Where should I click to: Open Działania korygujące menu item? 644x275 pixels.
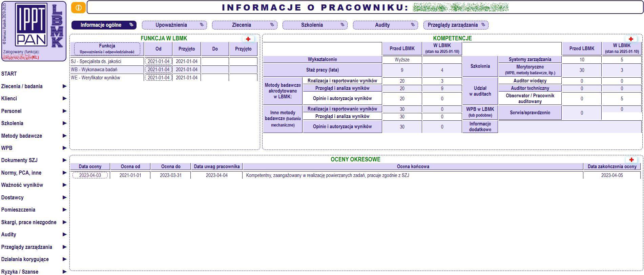25,259
